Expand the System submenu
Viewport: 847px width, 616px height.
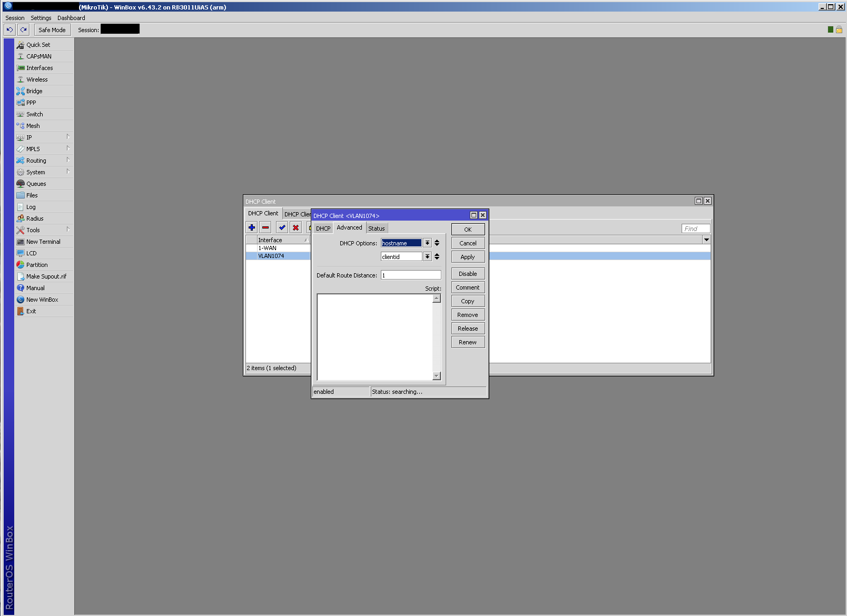click(x=68, y=172)
